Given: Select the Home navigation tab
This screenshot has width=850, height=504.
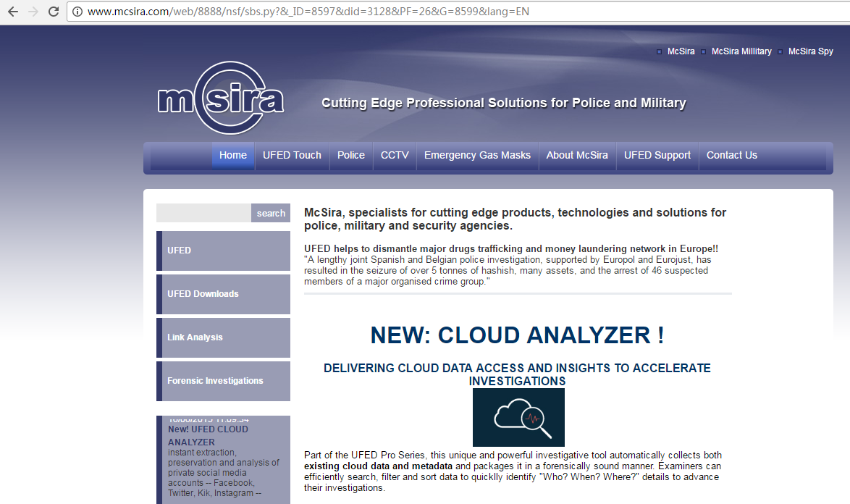Looking at the screenshot, I should coord(233,156).
